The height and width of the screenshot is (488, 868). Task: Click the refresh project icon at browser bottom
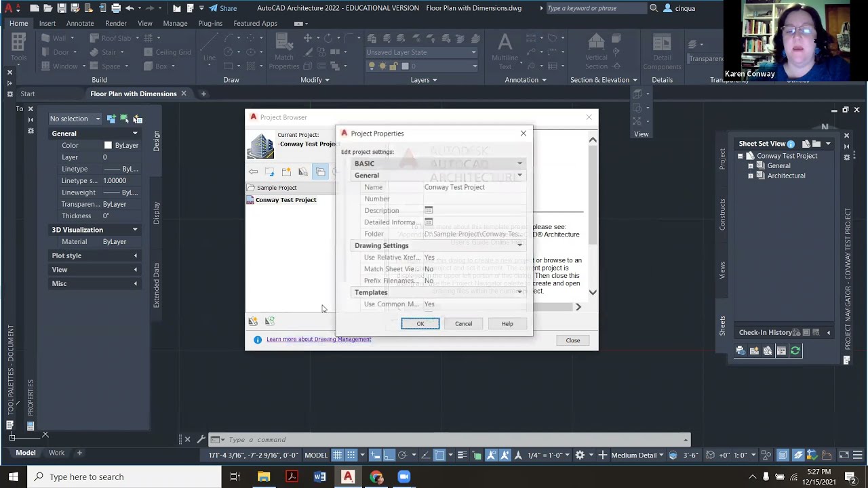[270, 321]
